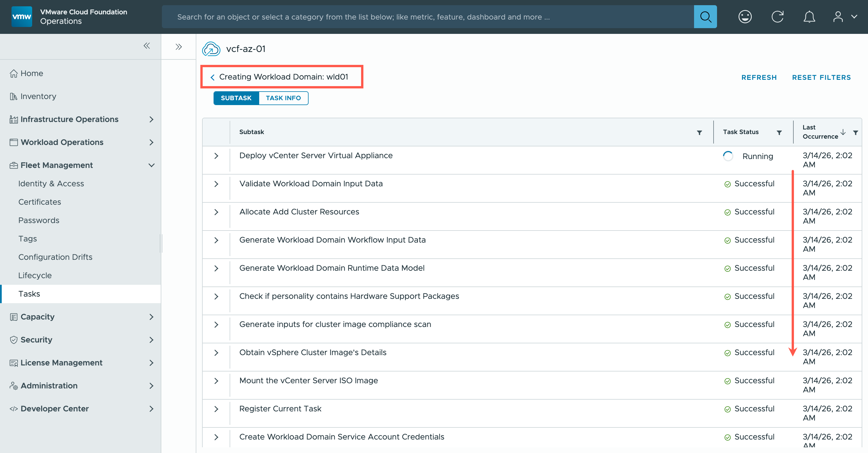Collapse Fleet Management section
The width and height of the screenshot is (868, 453).
tap(151, 165)
